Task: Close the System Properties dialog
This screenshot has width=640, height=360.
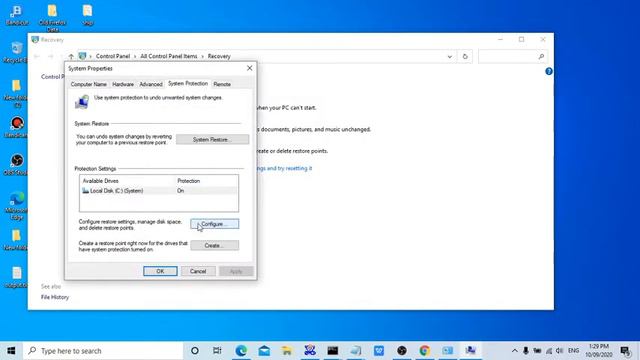Action: click(249, 68)
